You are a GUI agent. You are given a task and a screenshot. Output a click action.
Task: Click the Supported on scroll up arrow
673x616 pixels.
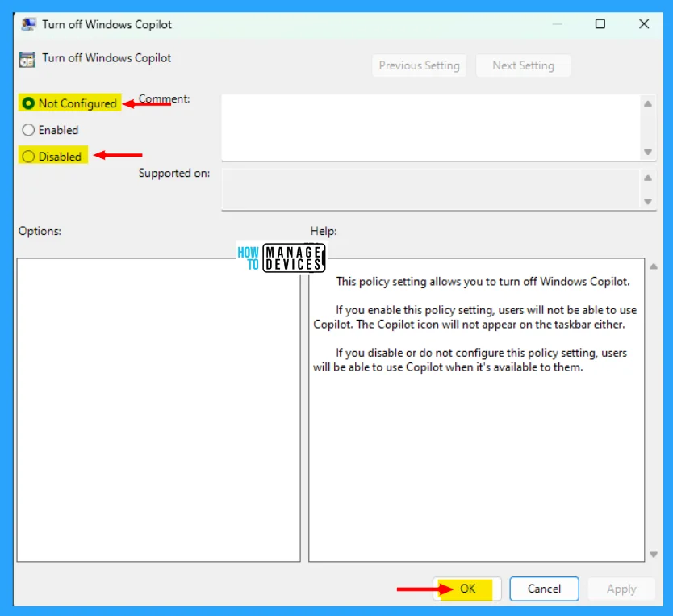[x=648, y=178]
